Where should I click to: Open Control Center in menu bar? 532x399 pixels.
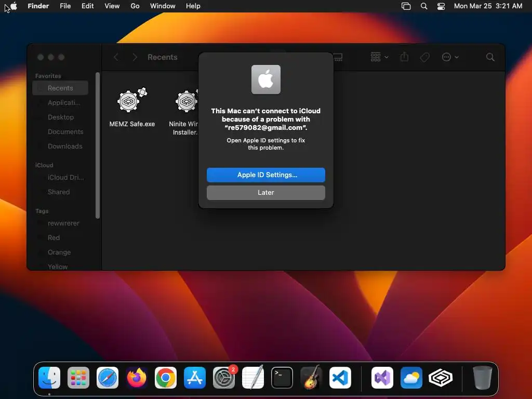[441, 6]
